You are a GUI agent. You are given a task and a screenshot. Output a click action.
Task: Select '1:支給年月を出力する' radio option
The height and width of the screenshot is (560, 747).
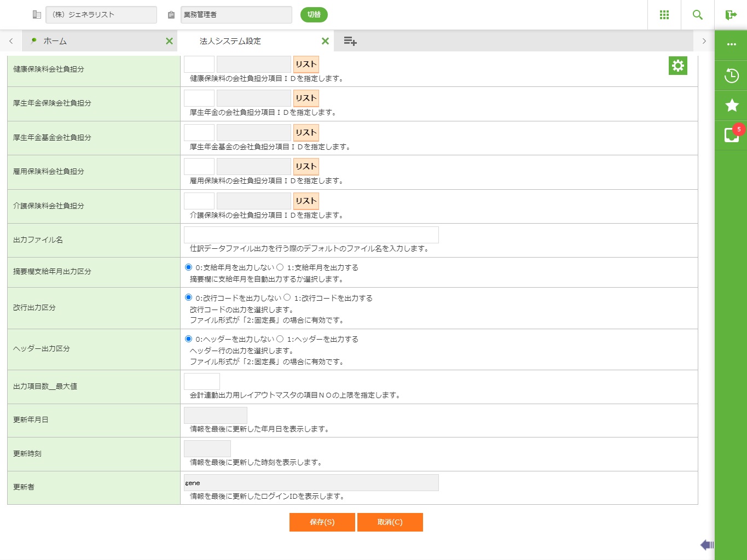click(x=280, y=267)
